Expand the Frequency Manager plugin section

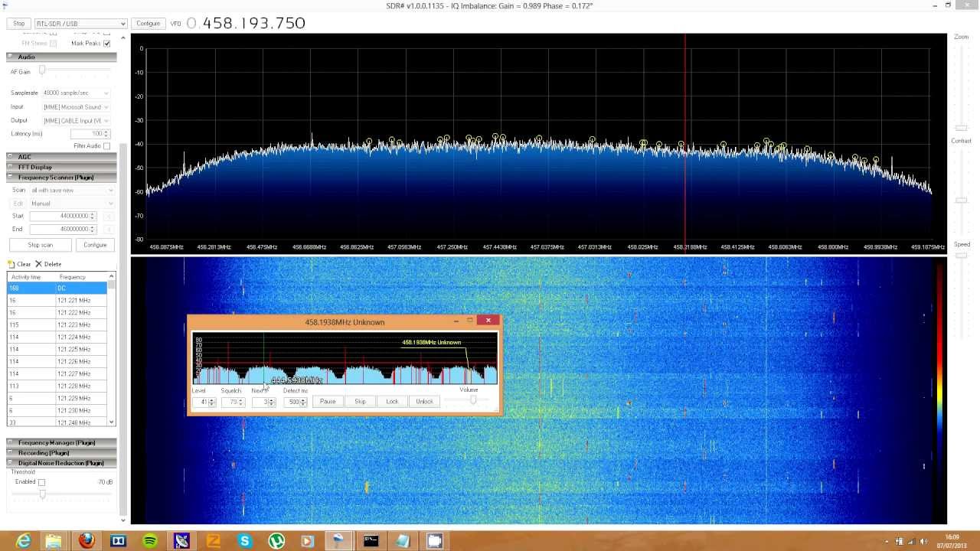[56, 442]
